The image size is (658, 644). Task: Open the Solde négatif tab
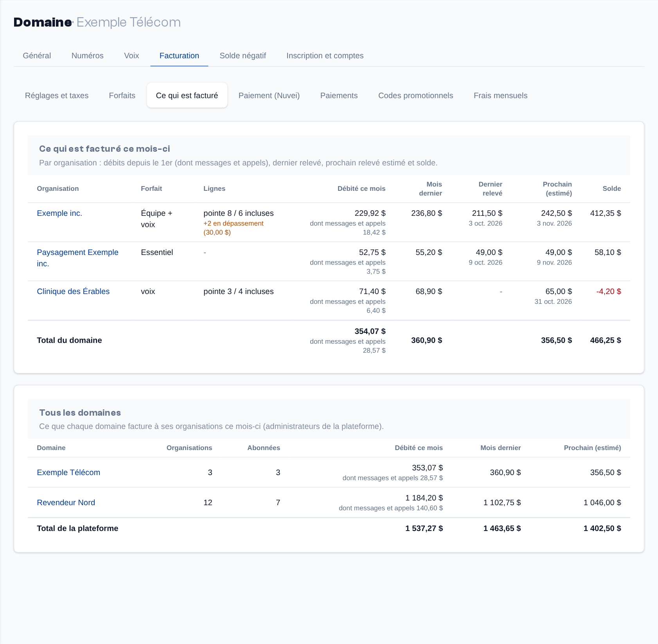pyautogui.click(x=243, y=56)
